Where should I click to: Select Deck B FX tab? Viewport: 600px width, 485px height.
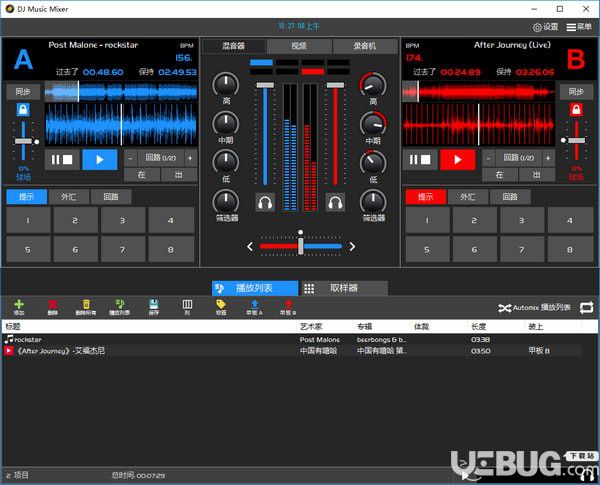(x=468, y=197)
